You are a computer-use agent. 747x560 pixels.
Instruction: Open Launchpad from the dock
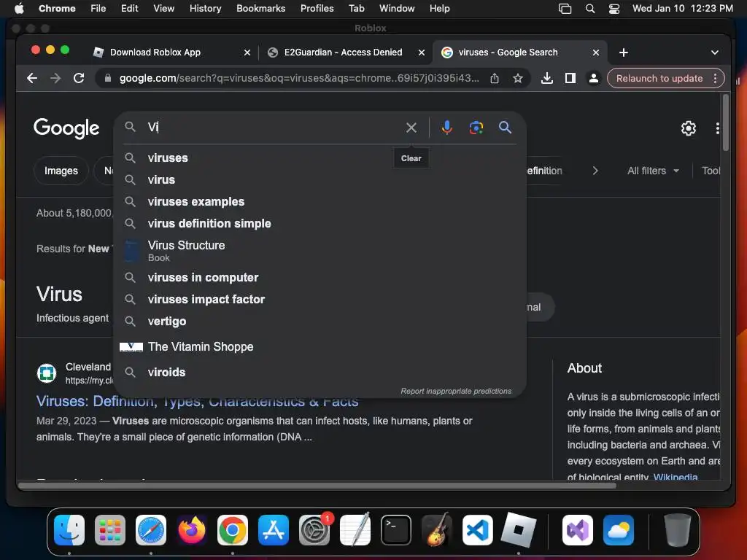110,529
